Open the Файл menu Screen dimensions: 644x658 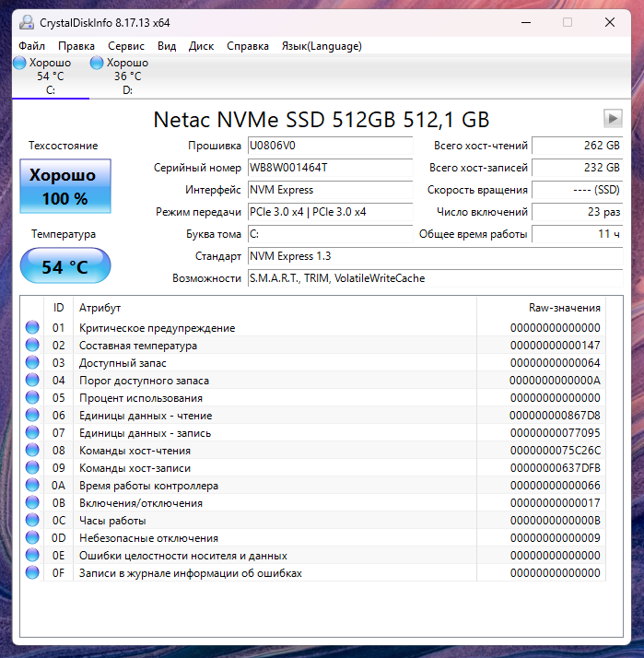[x=32, y=46]
